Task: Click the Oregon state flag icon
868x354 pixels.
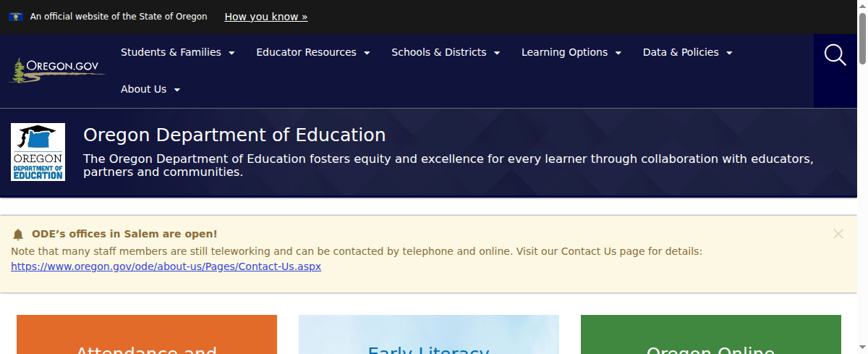Action: [15, 17]
